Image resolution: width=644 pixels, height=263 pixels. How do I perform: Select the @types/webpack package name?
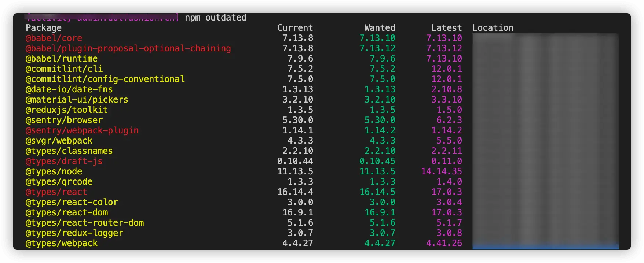(x=62, y=243)
